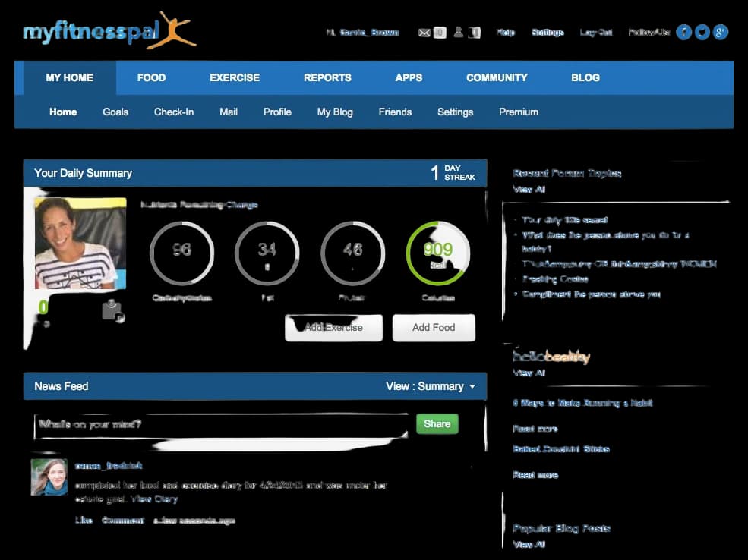Click the Protein 48 progress ring
This screenshot has width=748, height=560.
352,253
